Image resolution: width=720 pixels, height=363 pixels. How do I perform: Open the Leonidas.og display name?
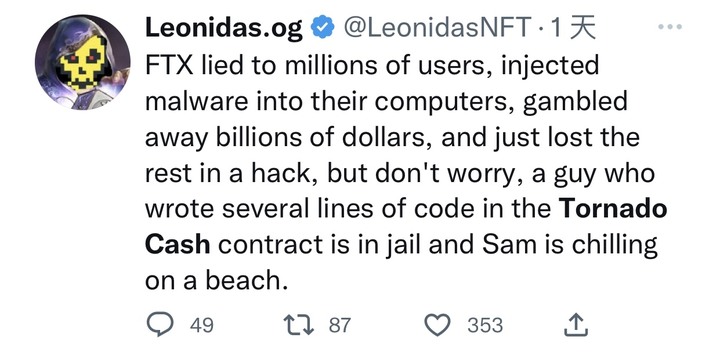(x=224, y=28)
